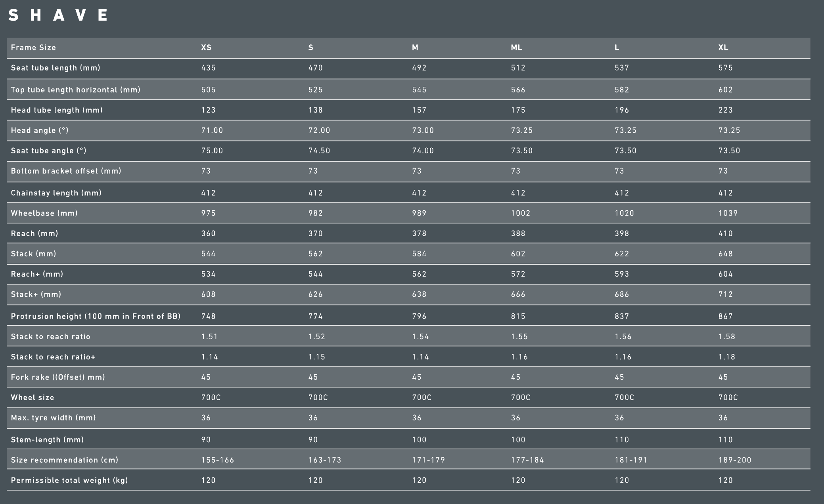Select the Head angle row label
The width and height of the screenshot is (824, 504).
[40, 130]
